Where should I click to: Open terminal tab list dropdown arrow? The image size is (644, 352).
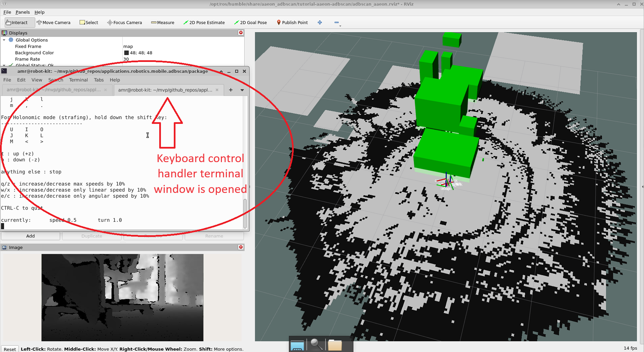pyautogui.click(x=242, y=90)
